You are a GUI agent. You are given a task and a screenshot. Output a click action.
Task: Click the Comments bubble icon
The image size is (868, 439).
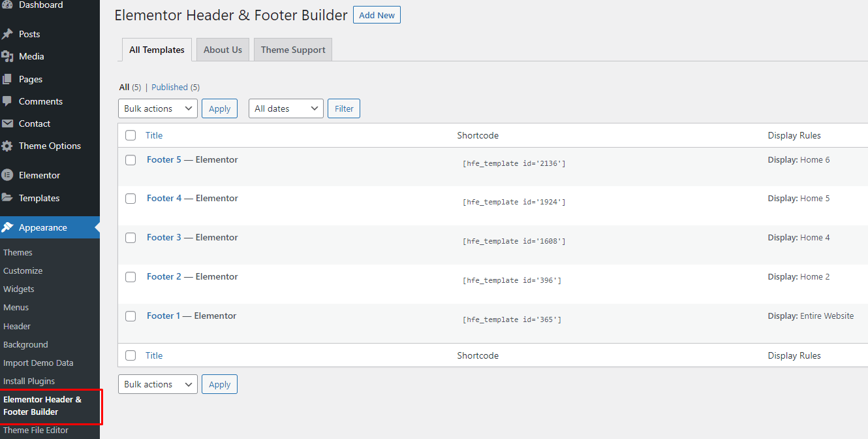pos(7,101)
